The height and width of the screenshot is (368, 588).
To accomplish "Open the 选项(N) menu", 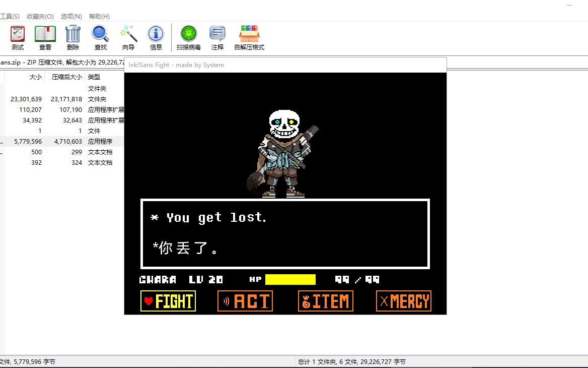I will pos(71,16).
